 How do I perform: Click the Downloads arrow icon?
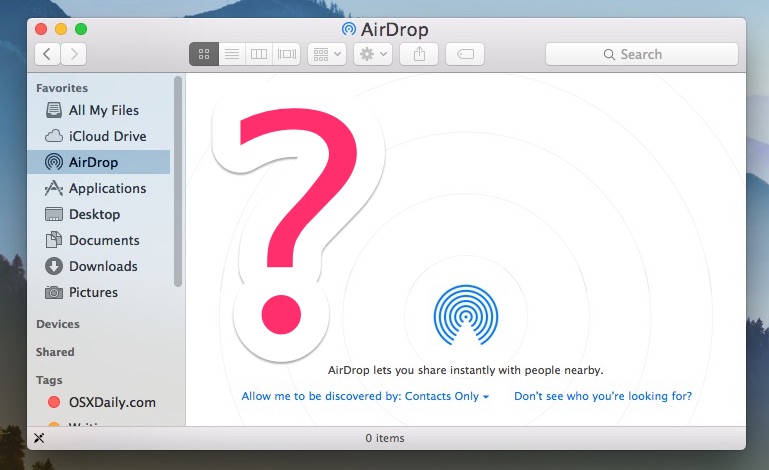coord(54,266)
